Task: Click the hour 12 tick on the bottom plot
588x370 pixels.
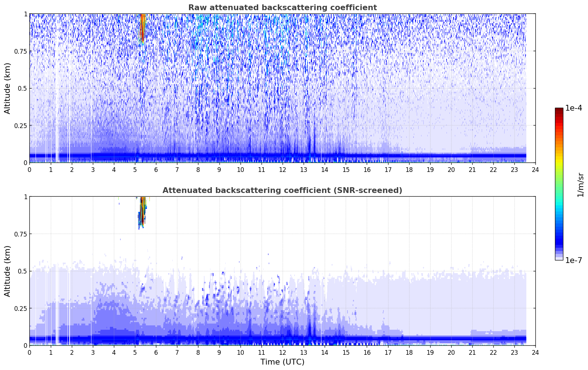Action: tap(282, 353)
